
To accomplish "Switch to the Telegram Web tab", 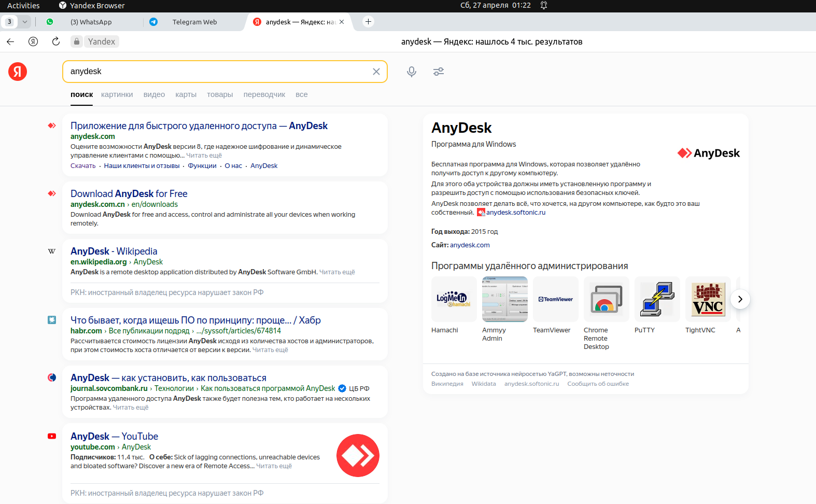I will [195, 22].
